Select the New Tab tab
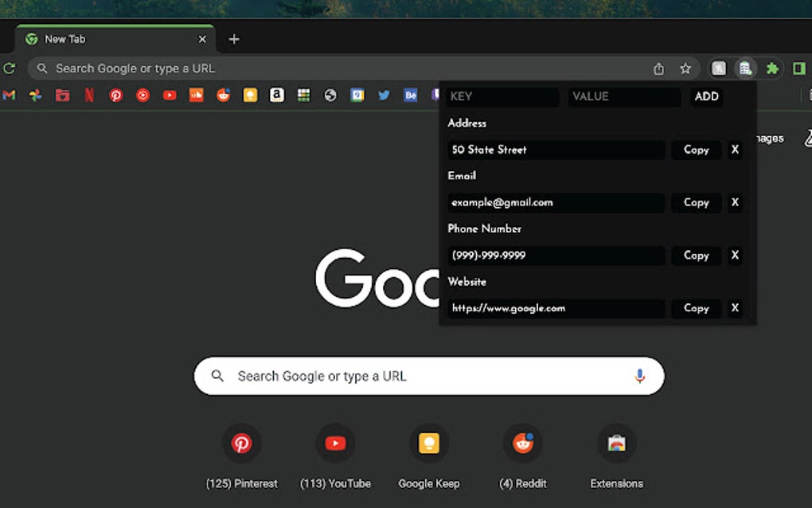 115,39
